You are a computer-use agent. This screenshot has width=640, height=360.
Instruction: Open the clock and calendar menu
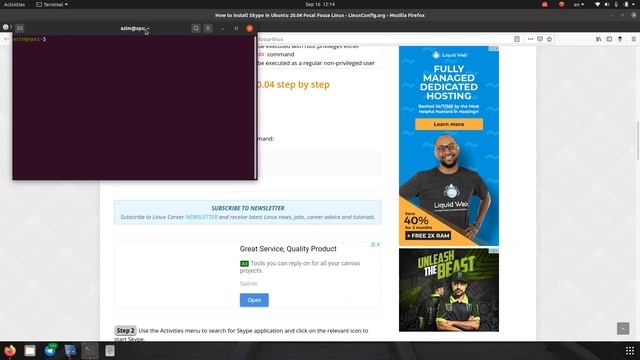point(320,4)
